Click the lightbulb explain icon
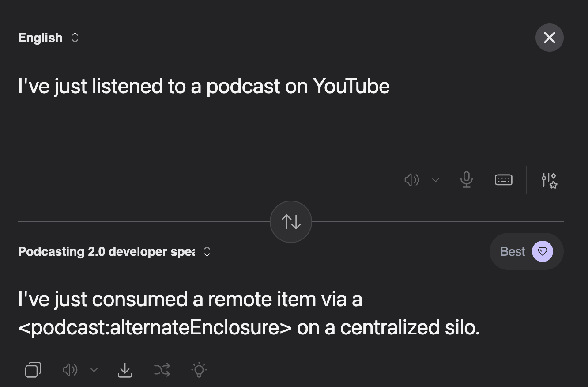 [199, 370]
